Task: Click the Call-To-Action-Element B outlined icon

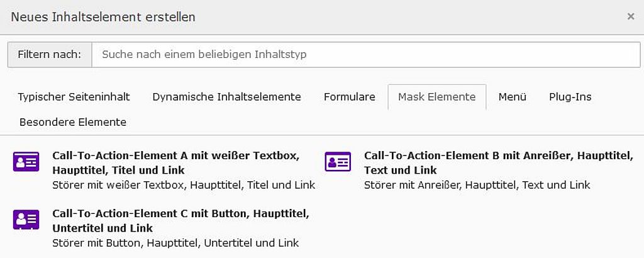Action: coord(338,162)
